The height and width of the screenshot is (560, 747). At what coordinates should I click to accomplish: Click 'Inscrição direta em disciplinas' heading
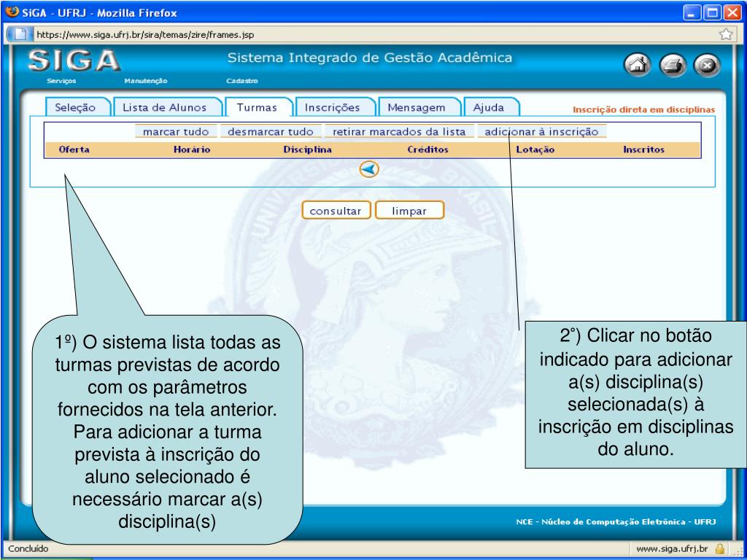(643, 110)
